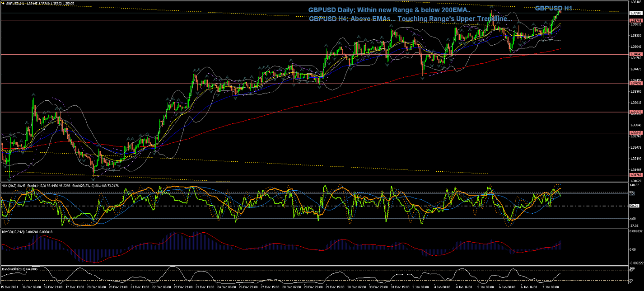Click the MACD(12,24,9) indicator label
Viewport: 644px width, 291px height.
[x=14, y=232]
